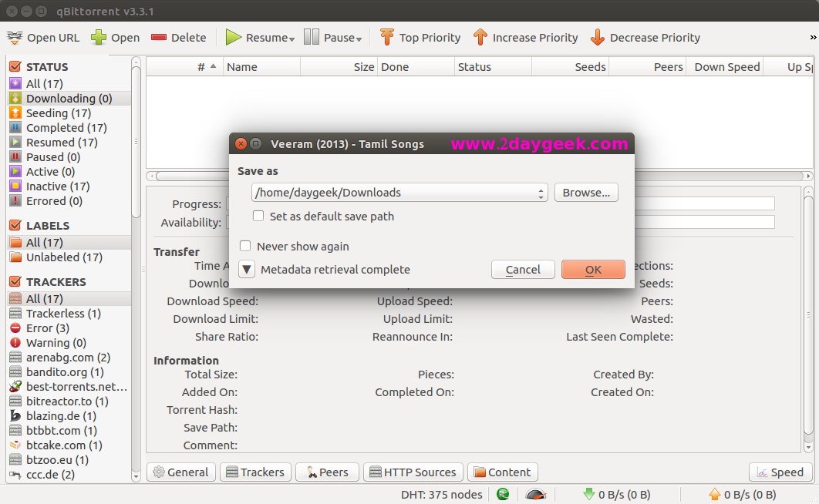Click the Browse... button
Image resolution: width=819 pixels, height=504 pixels.
[x=586, y=193]
